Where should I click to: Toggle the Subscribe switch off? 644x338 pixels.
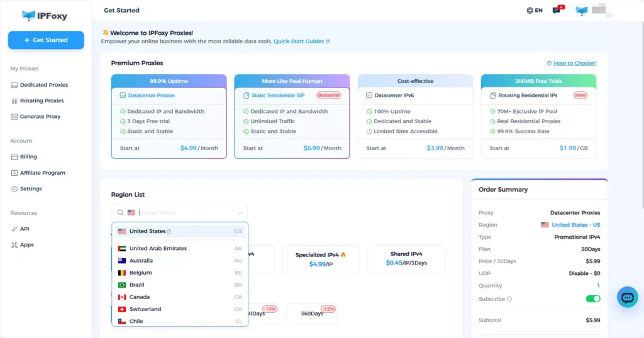tap(592, 298)
